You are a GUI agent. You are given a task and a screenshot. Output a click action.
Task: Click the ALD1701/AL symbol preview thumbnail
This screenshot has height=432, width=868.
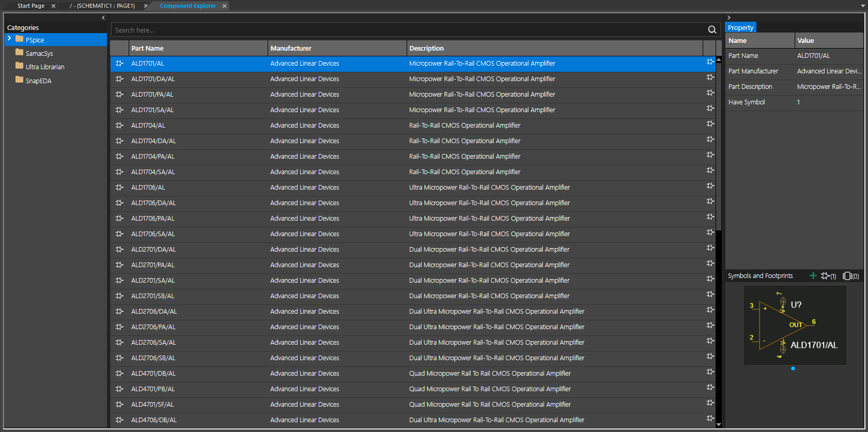795,326
